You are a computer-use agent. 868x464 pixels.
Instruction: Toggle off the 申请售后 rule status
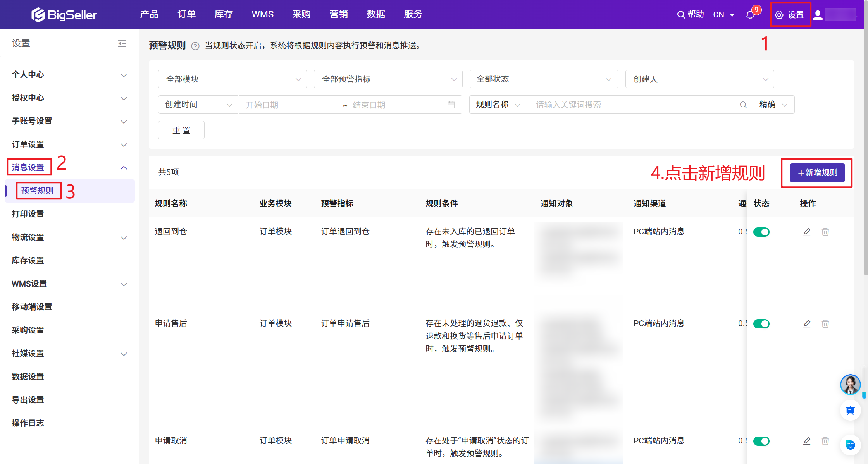click(x=761, y=324)
